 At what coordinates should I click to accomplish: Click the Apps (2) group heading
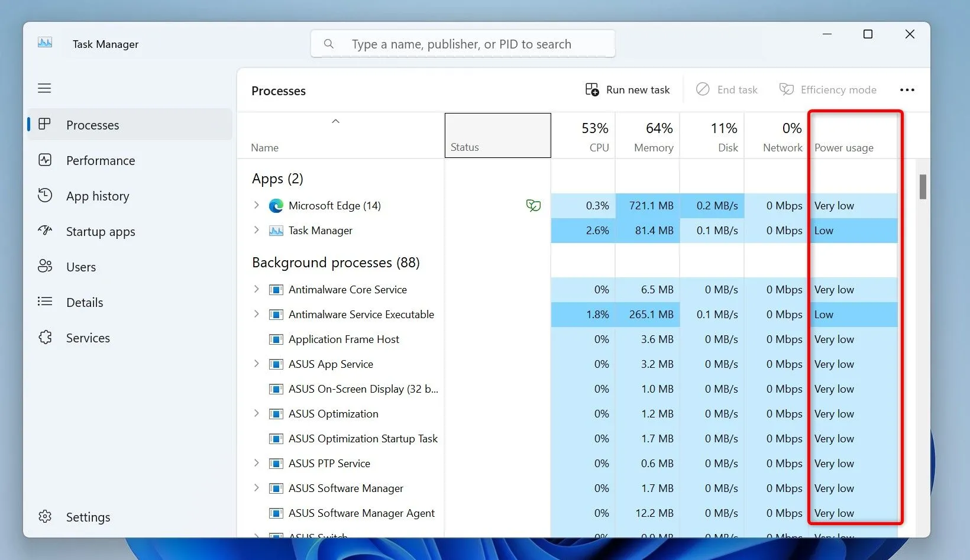point(277,179)
